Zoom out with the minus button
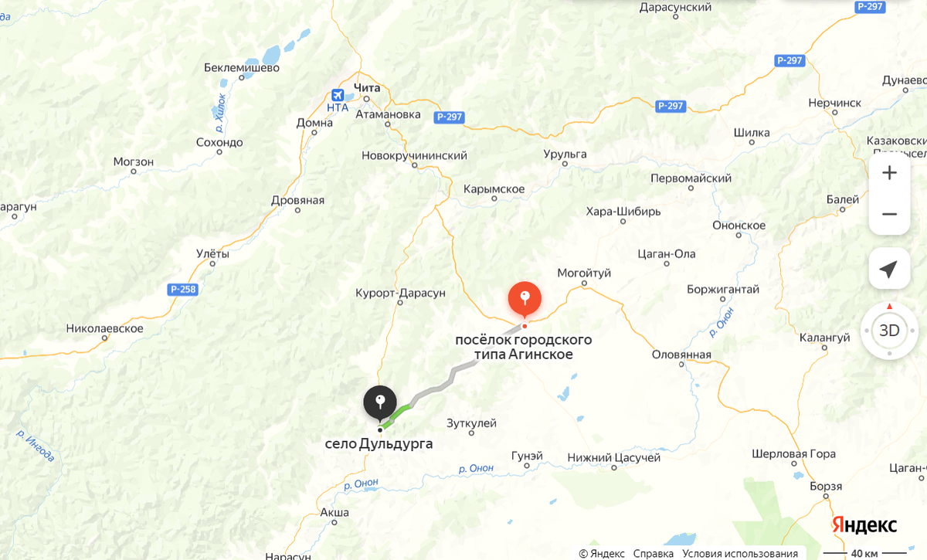The height and width of the screenshot is (560, 927). 889,214
